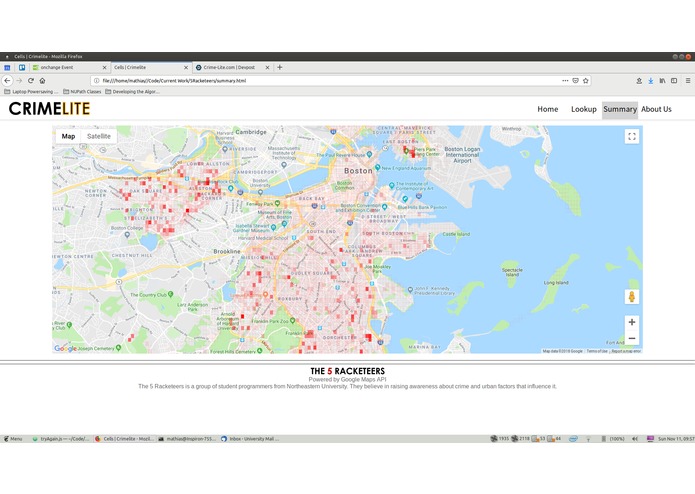Screen dimensions: 695x494
Task: Open the Laptop Powersaving bookmark folder
Action: pyautogui.click(x=31, y=92)
